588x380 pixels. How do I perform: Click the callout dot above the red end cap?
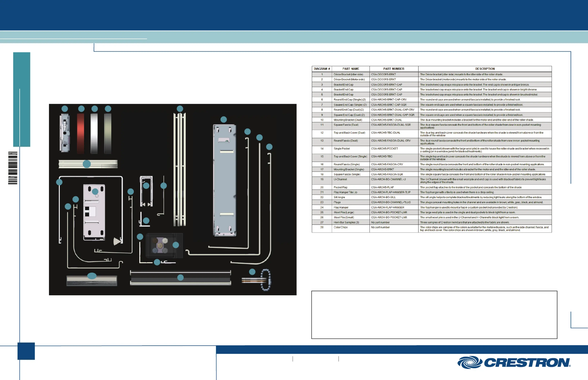pyautogui.click(x=81, y=109)
